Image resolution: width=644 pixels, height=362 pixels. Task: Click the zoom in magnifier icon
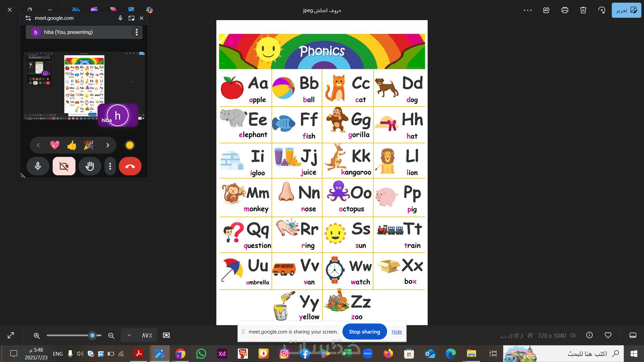coord(37,336)
